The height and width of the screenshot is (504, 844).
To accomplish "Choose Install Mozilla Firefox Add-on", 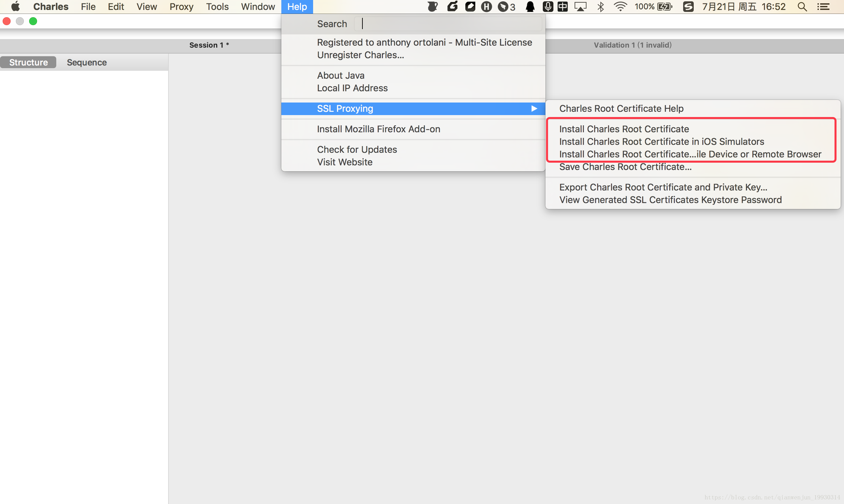I will pos(413,129).
